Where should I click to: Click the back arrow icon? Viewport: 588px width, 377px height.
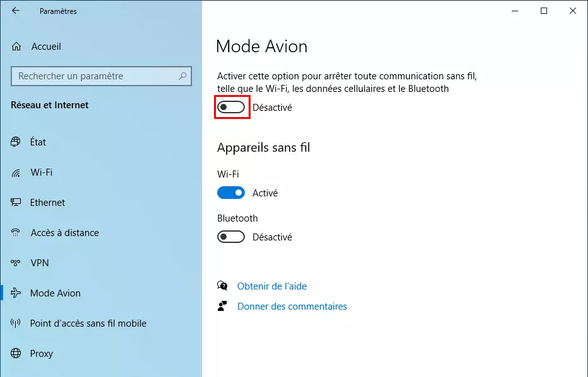click(x=15, y=11)
